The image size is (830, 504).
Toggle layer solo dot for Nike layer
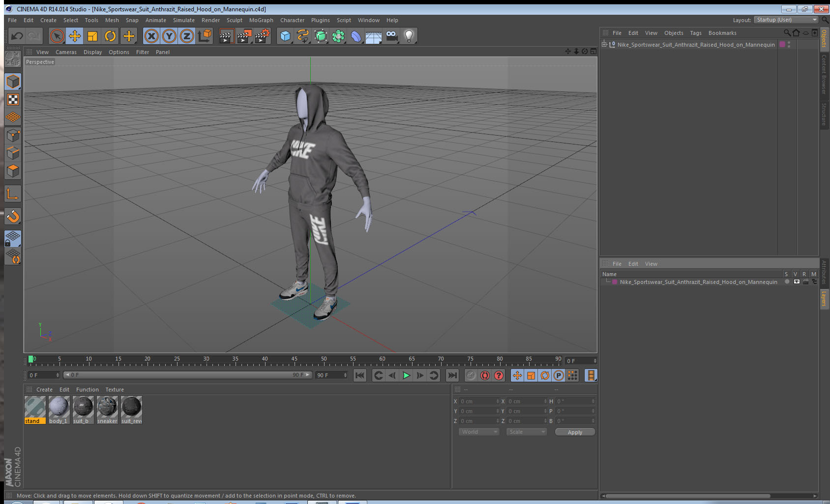pos(787,282)
